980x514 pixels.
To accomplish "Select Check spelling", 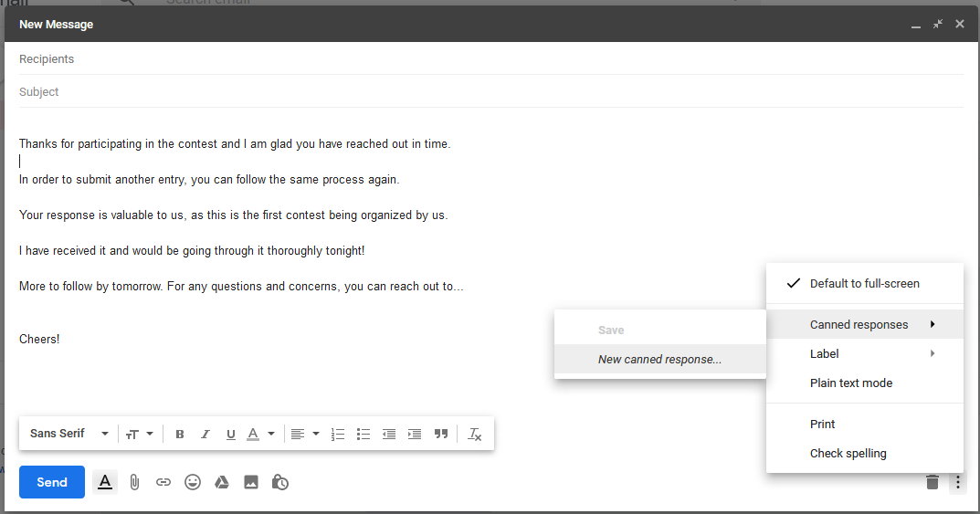I will point(864,454).
